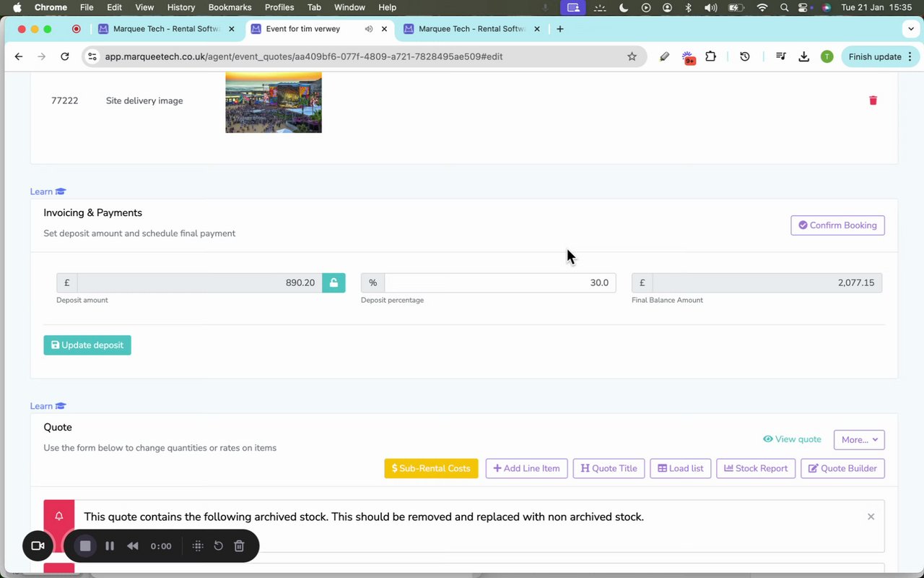Click the Deposit percentage field

(500, 282)
